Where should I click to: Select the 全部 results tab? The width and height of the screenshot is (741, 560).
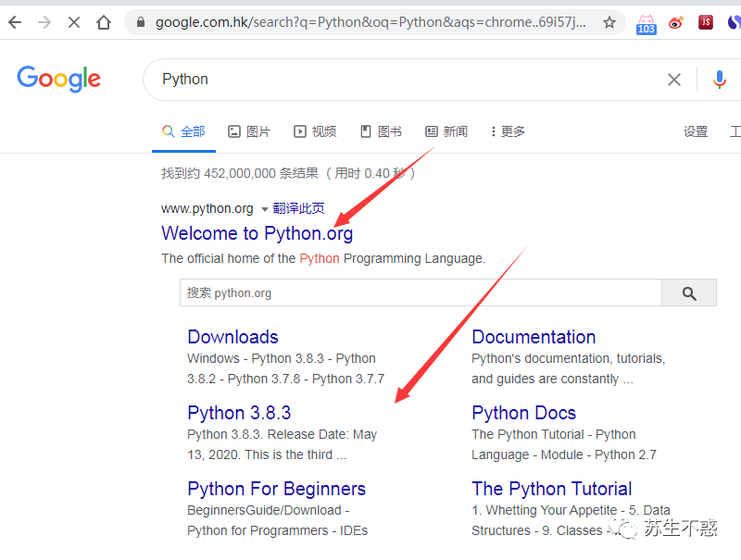point(183,131)
